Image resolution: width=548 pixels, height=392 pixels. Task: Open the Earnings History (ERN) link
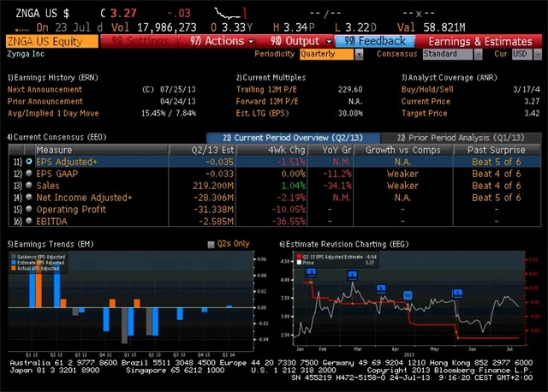51,77
